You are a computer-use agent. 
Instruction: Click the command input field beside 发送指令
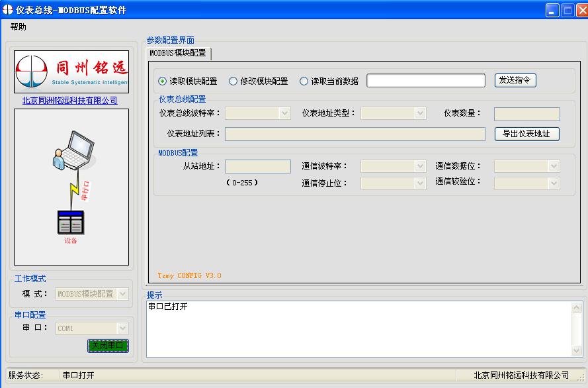tap(426, 80)
